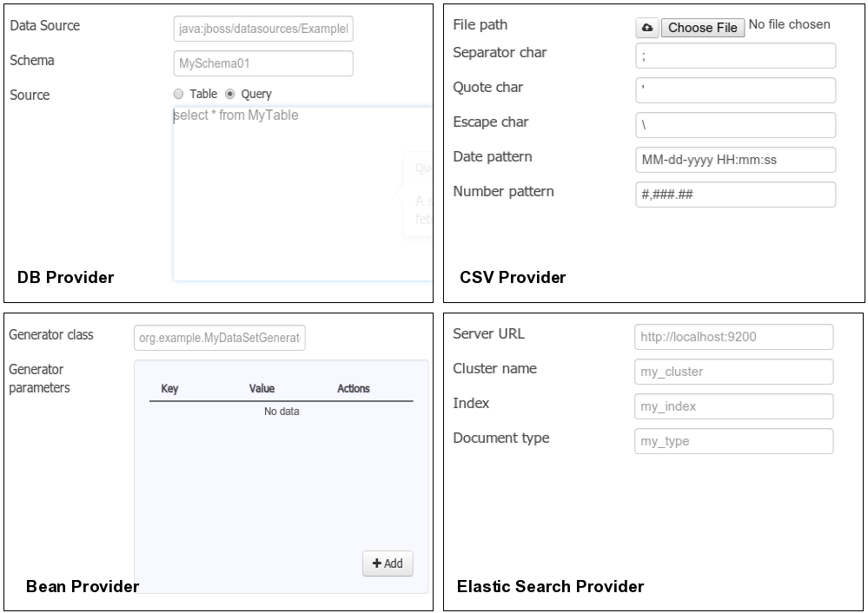This screenshot has width=868, height=613.
Task: Click the Cluster name input field
Action: tap(733, 372)
